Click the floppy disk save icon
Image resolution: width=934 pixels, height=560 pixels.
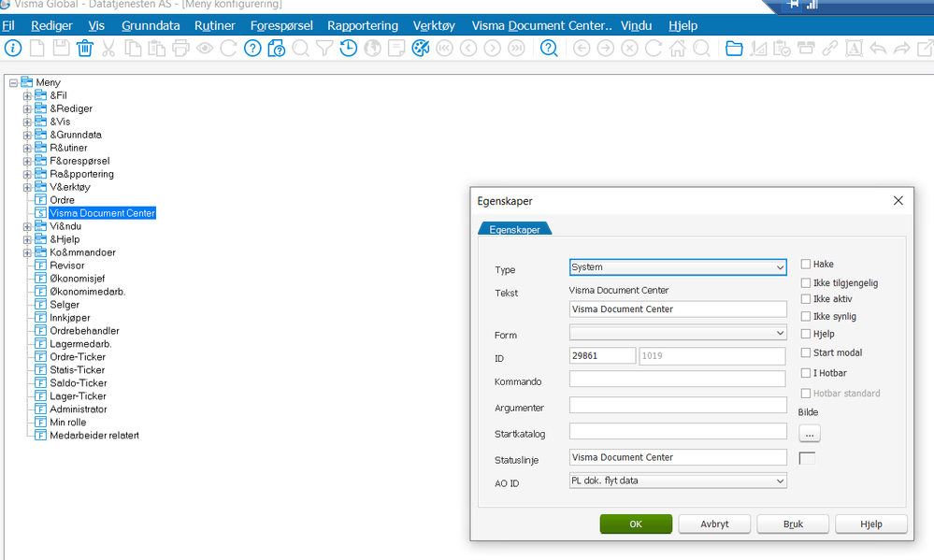point(61,49)
